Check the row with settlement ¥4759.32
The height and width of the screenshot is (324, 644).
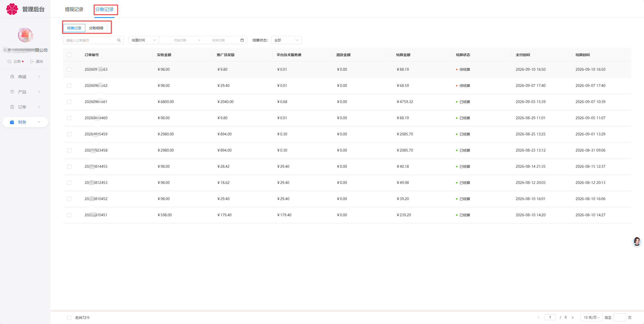(x=69, y=102)
